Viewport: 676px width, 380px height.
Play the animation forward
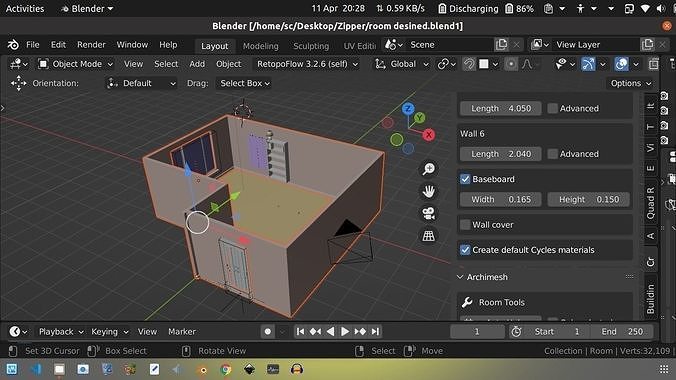pos(345,331)
